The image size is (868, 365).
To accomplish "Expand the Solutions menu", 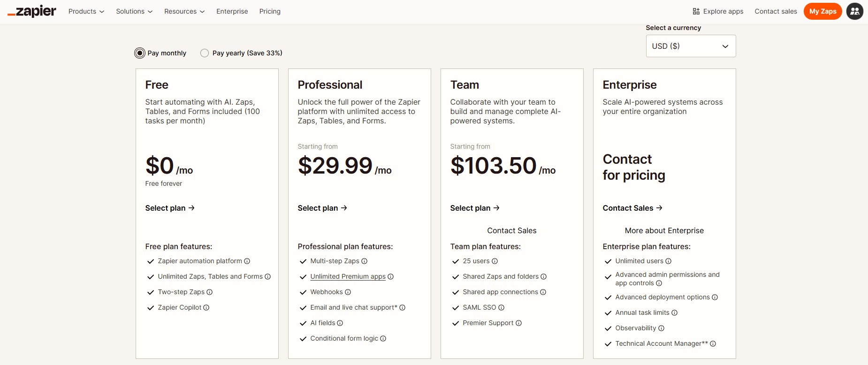I will click(134, 11).
